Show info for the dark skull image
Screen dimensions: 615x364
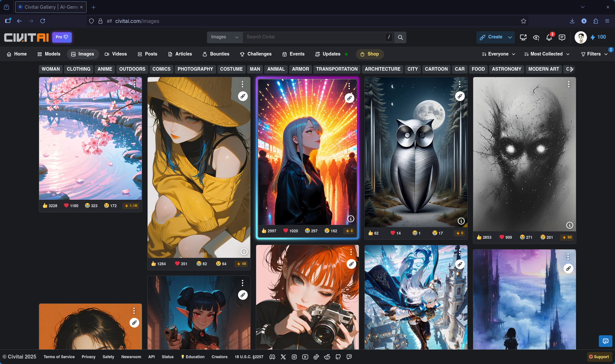pyautogui.click(x=569, y=225)
